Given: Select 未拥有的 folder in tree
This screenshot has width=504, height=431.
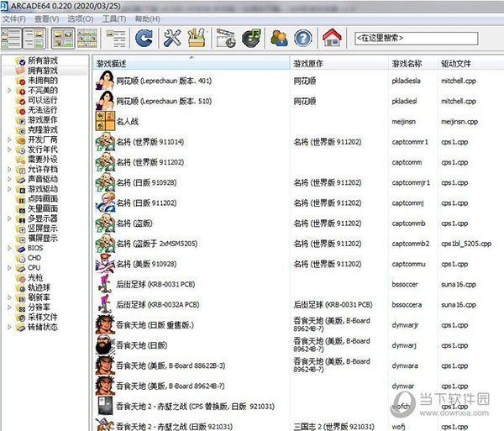Looking at the screenshot, I should 43,81.
